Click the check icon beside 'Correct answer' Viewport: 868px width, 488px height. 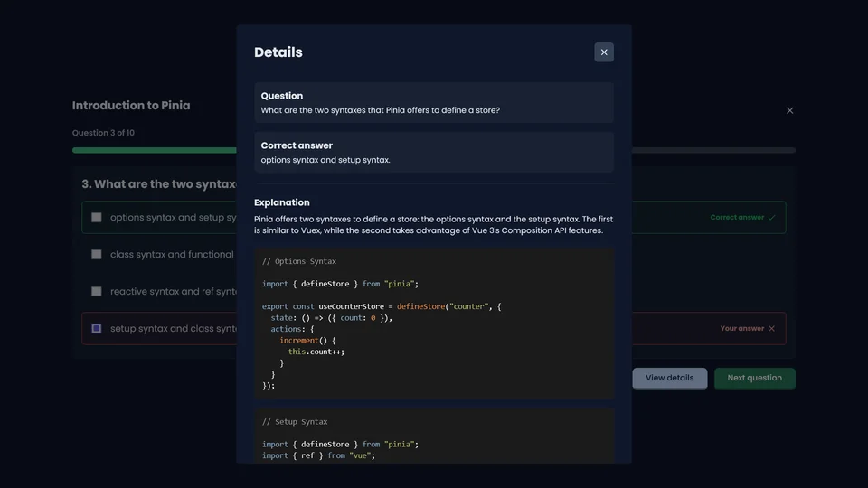click(x=771, y=218)
